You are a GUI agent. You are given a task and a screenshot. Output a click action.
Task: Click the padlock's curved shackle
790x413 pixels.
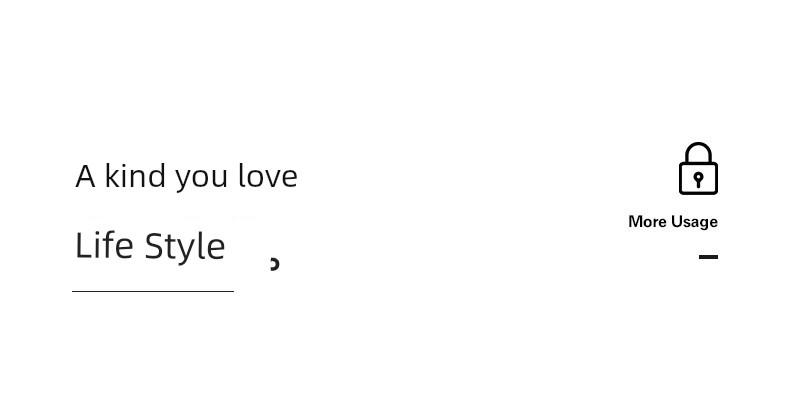point(698,152)
